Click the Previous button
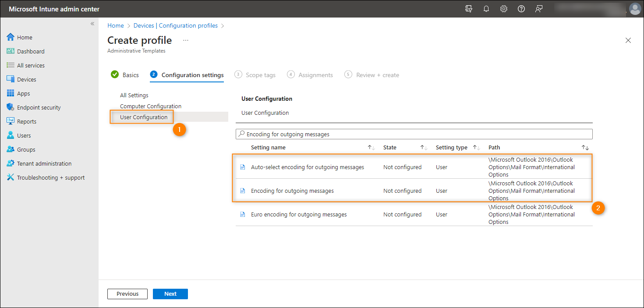The height and width of the screenshot is (308, 644). pyautogui.click(x=127, y=294)
